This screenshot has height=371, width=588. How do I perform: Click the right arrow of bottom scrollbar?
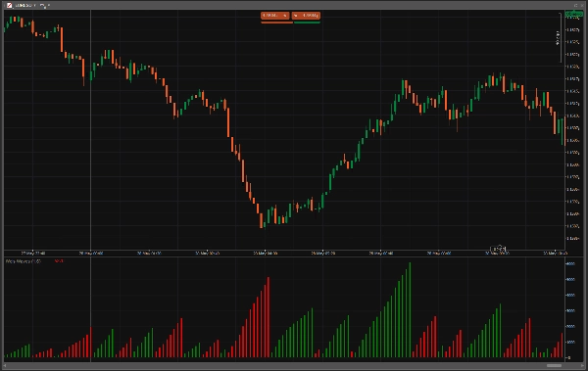[x=582, y=365]
